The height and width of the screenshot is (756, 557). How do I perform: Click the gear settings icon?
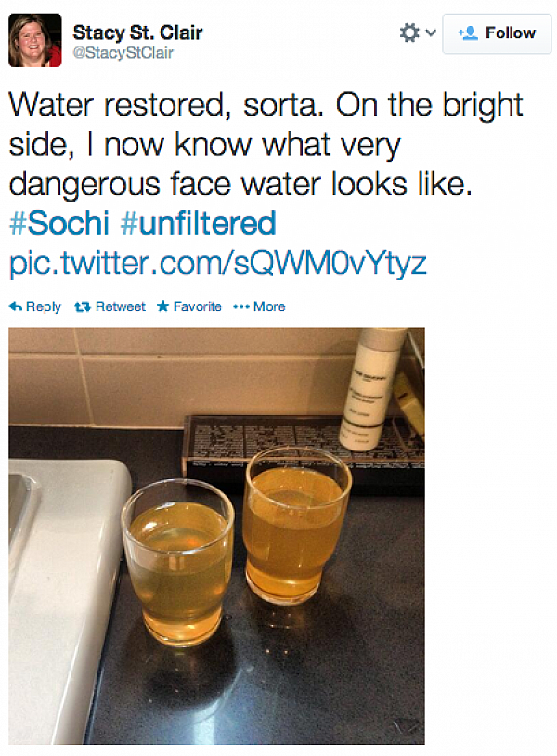click(x=409, y=33)
